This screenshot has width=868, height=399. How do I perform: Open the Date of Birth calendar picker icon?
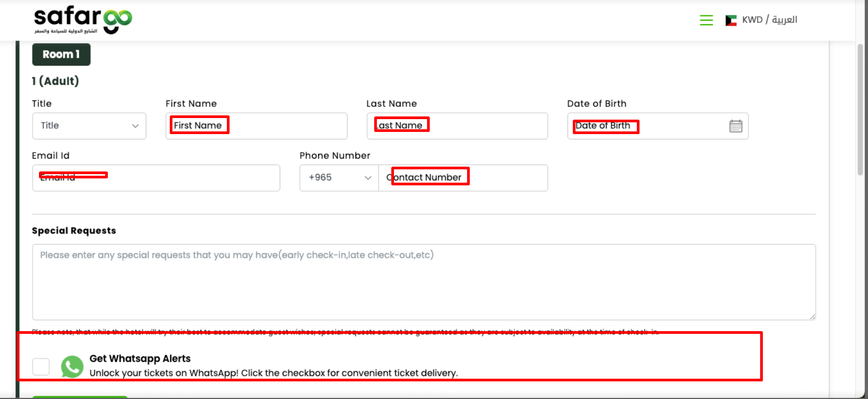click(735, 126)
